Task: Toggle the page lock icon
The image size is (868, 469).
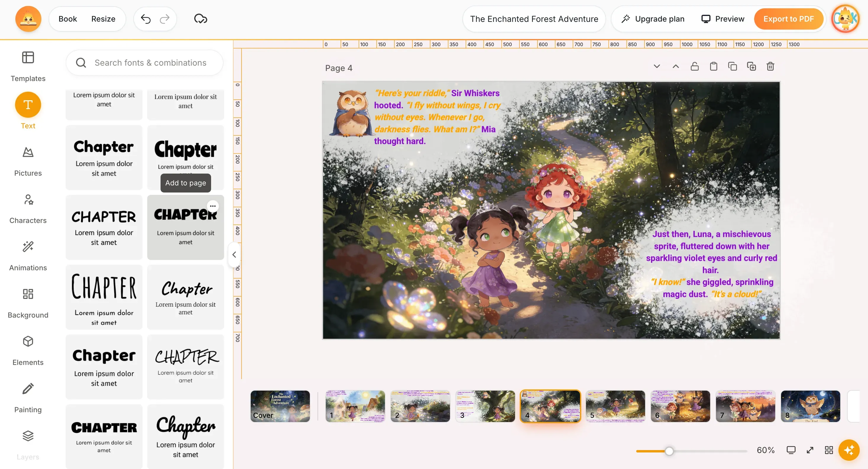Action: click(694, 66)
